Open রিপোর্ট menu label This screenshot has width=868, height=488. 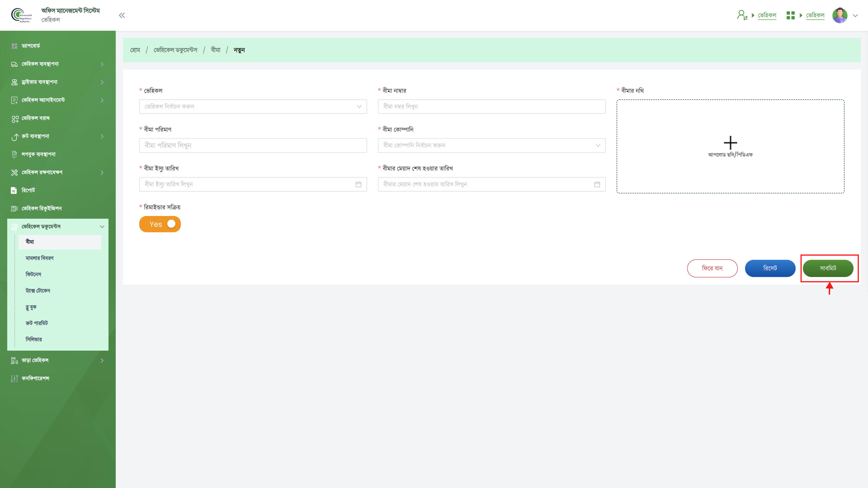point(28,190)
